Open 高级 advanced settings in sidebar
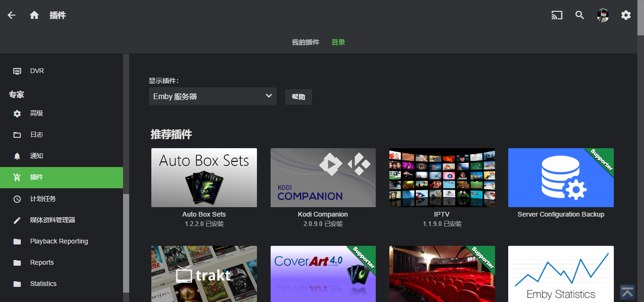The image size is (644, 302). [x=36, y=113]
